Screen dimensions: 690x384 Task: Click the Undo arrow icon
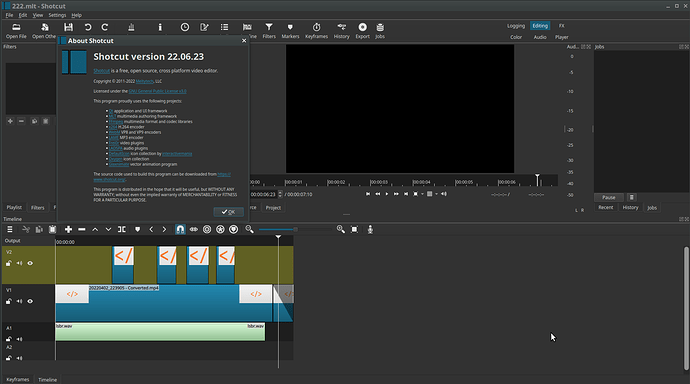pyautogui.click(x=88, y=27)
